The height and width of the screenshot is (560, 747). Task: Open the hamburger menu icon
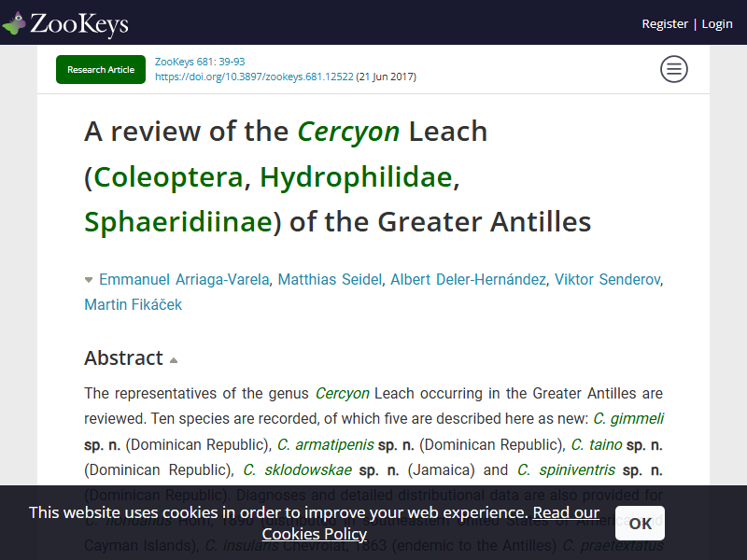pyautogui.click(x=673, y=69)
